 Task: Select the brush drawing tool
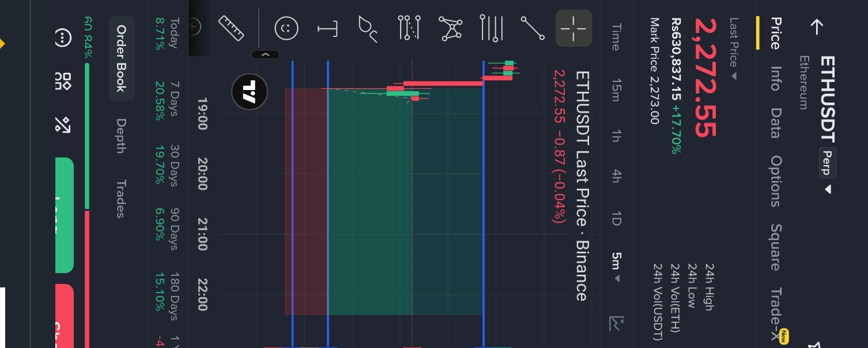click(368, 29)
